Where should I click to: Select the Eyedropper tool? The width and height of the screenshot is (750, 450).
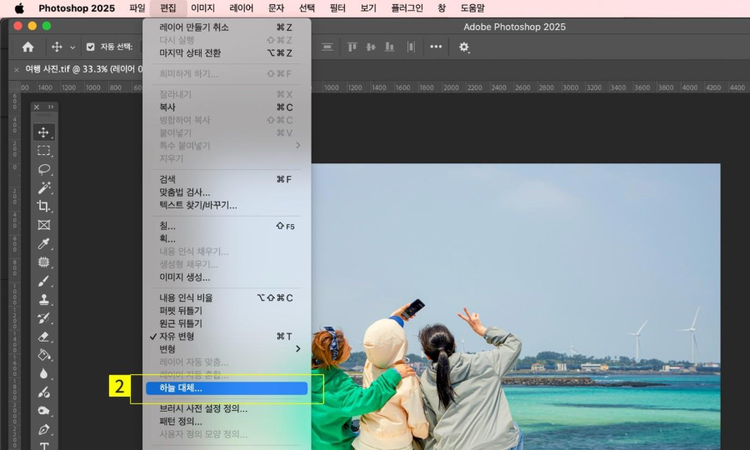coord(44,243)
